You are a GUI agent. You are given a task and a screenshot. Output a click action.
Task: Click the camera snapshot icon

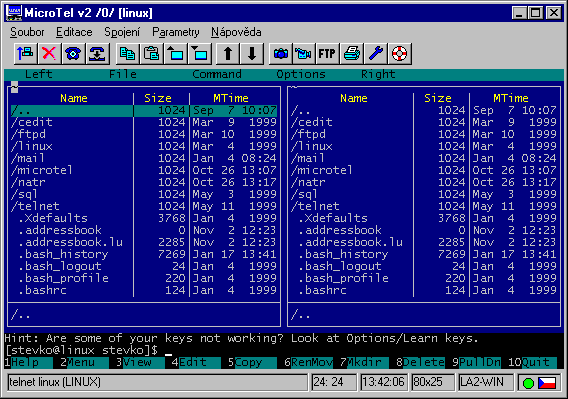point(280,54)
